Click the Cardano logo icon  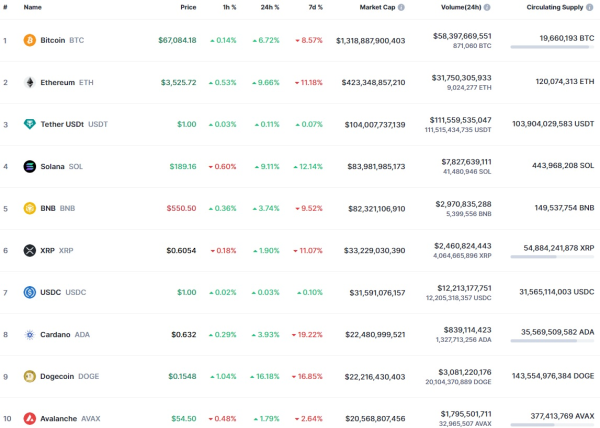coord(29,335)
